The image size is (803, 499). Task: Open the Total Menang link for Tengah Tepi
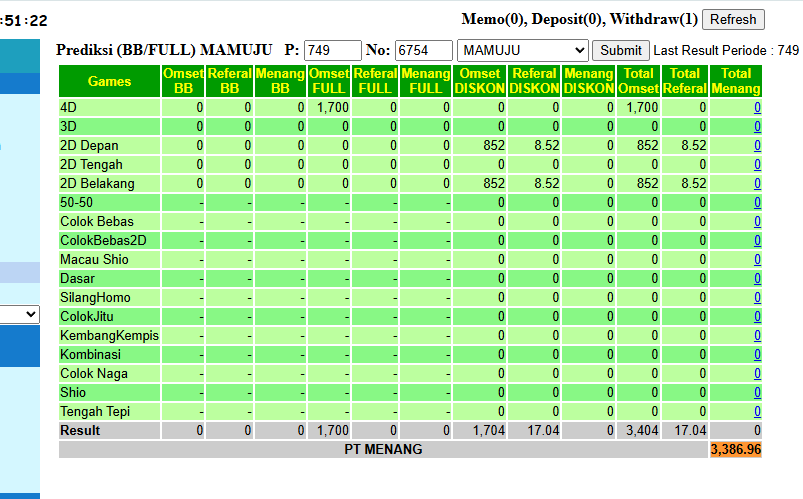tap(757, 411)
